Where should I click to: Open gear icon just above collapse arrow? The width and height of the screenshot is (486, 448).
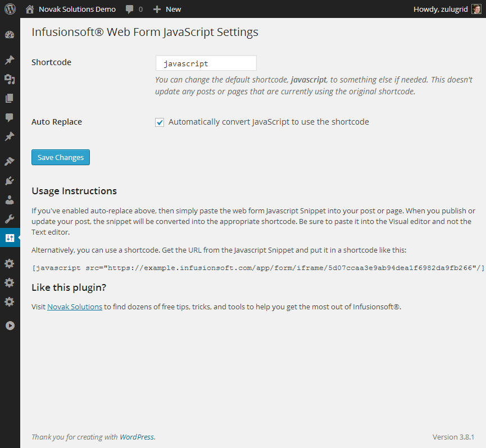tap(10, 302)
